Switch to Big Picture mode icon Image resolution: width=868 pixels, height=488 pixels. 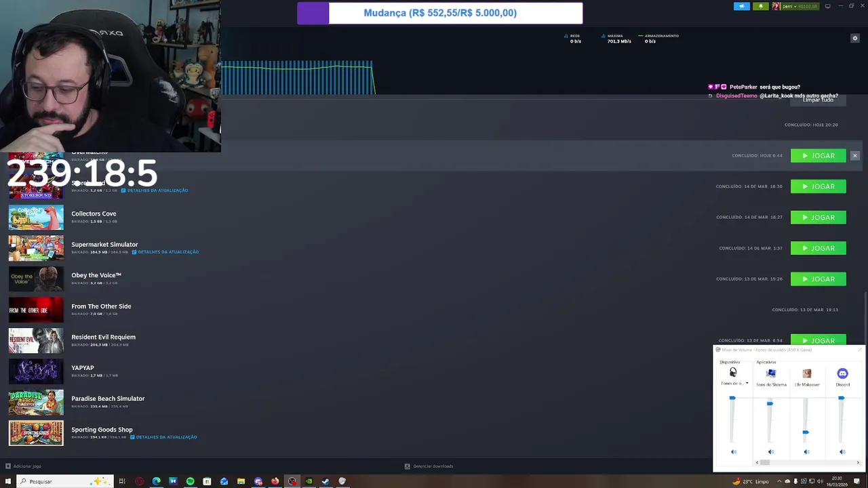click(827, 6)
